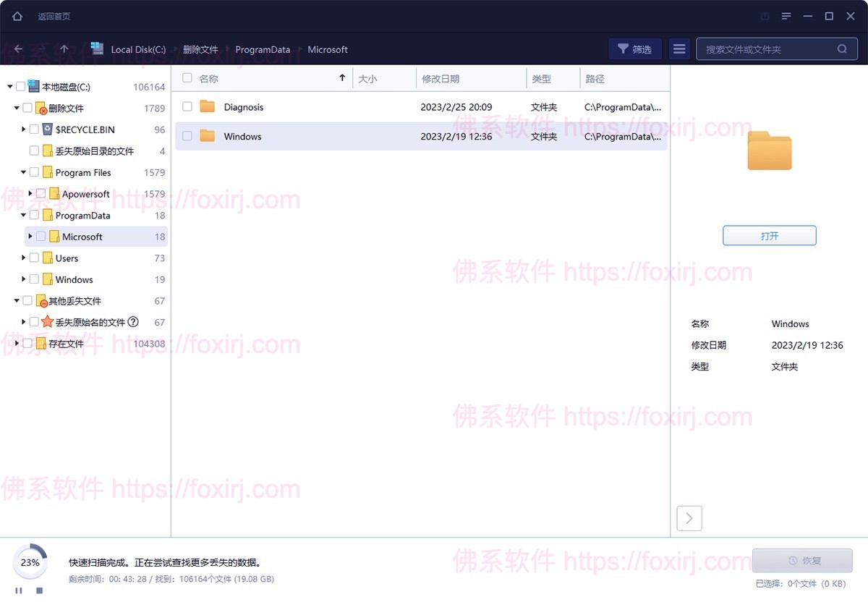The image size is (868, 602).
Task: Sort the list by 修改日期 column
Action: (x=441, y=78)
